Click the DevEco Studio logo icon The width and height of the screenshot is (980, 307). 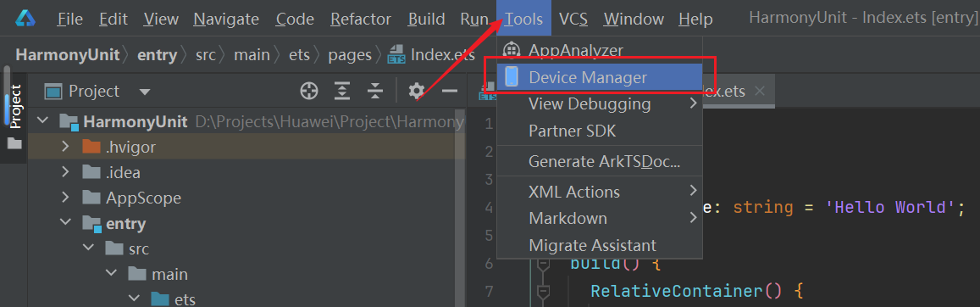tap(25, 19)
